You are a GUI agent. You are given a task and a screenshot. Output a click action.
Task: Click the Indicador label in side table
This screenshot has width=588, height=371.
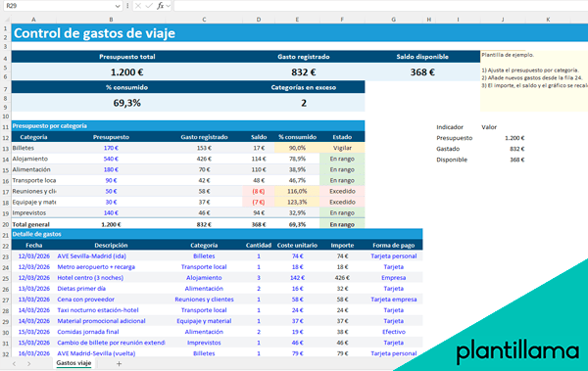click(450, 127)
